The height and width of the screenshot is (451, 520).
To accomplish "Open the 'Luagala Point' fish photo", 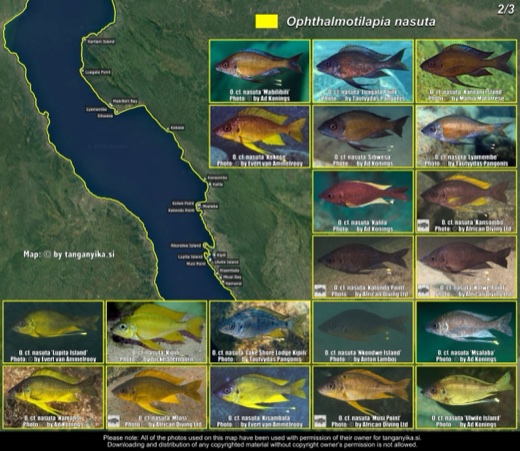I will [363, 71].
